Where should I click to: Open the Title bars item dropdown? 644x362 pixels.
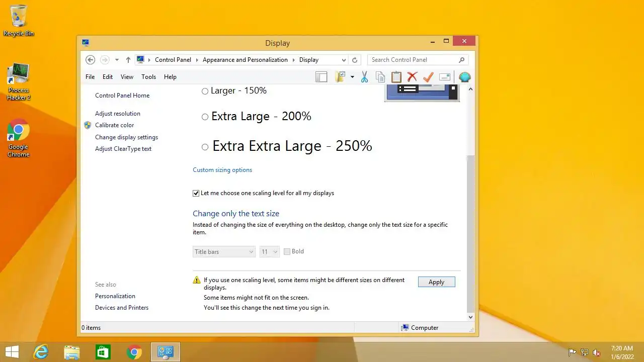[224, 251]
